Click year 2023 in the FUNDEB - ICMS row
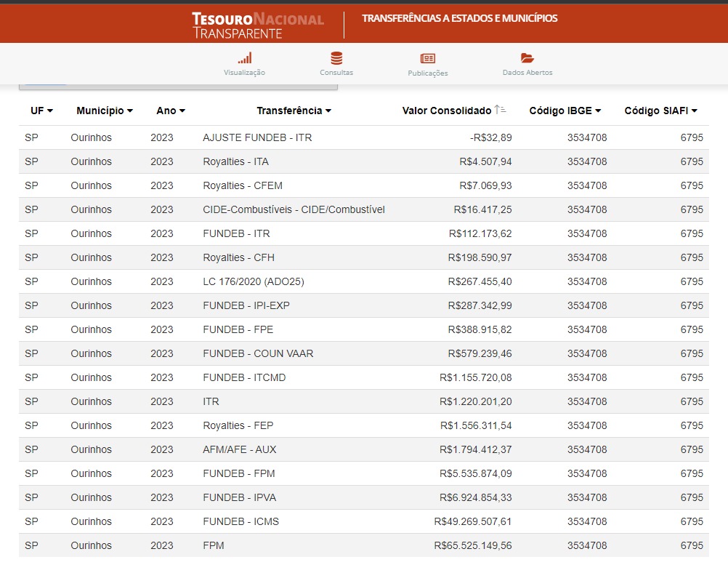 (161, 522)
